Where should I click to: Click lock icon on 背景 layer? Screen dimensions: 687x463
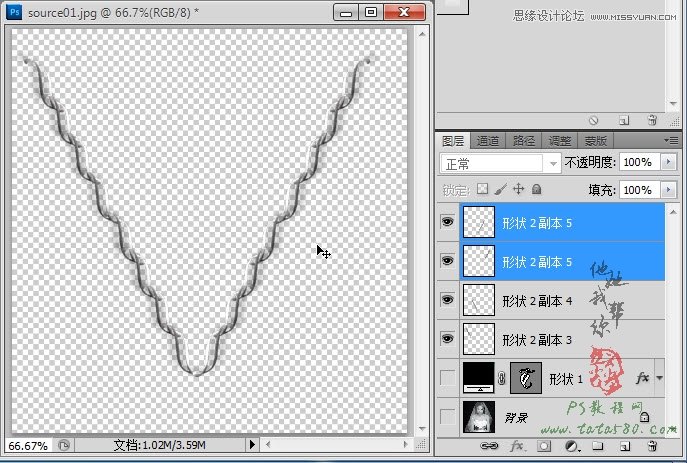click(x=644, y=417)
